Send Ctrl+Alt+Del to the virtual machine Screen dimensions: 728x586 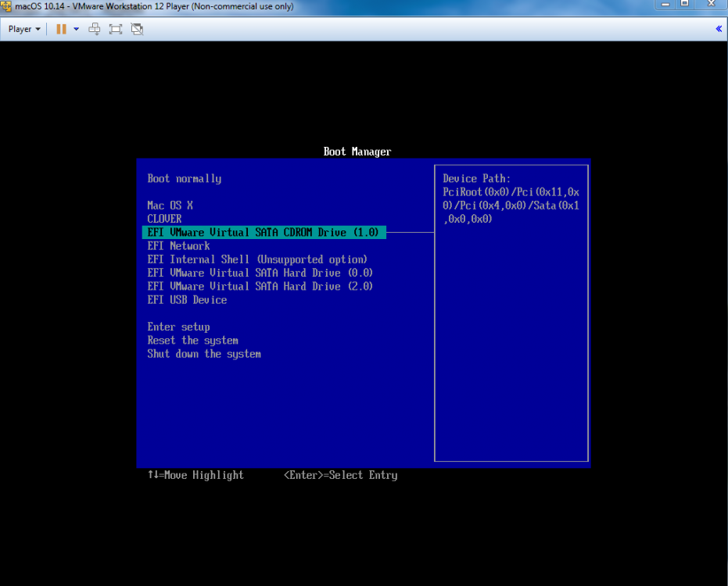[95, 29]
